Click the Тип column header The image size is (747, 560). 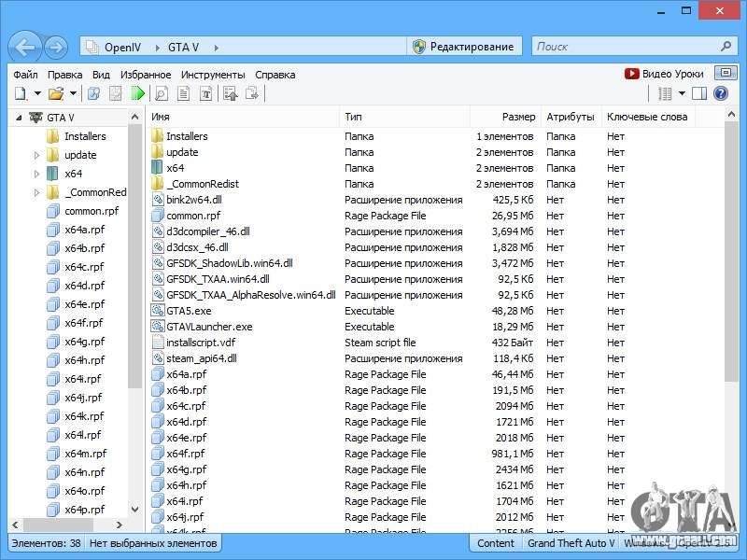405,118
